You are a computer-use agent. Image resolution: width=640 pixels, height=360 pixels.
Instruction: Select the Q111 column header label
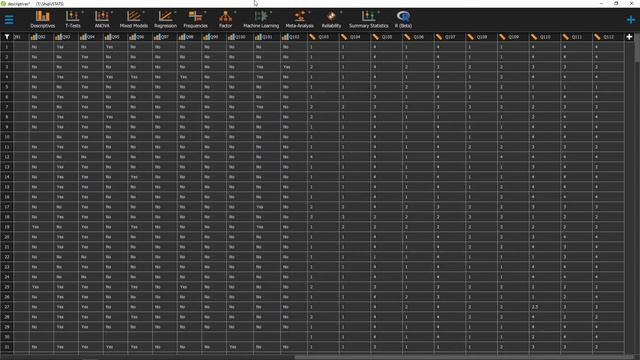coord(576,37)
